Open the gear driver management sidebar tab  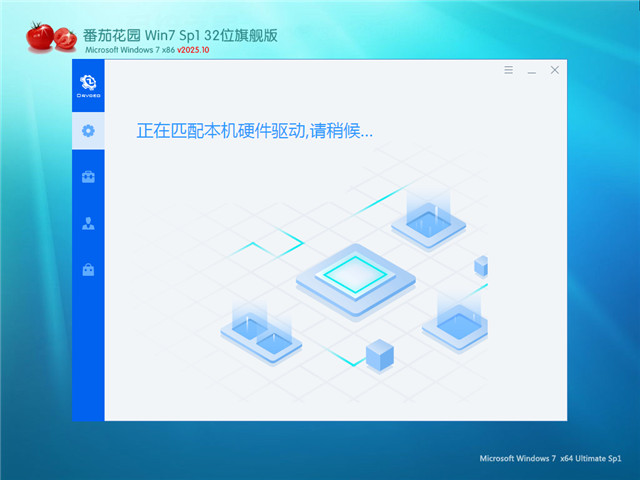pos(88,130)
